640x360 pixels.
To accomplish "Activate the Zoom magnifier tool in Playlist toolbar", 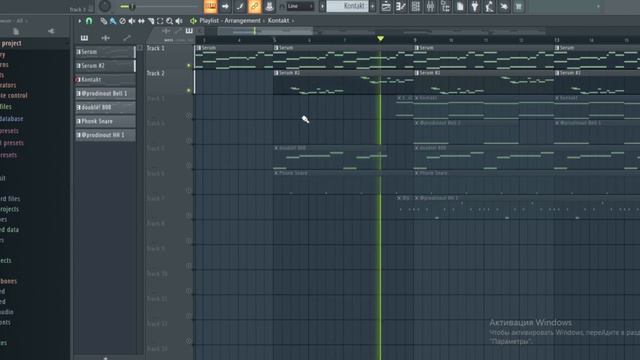I will [x=169, y=21].
